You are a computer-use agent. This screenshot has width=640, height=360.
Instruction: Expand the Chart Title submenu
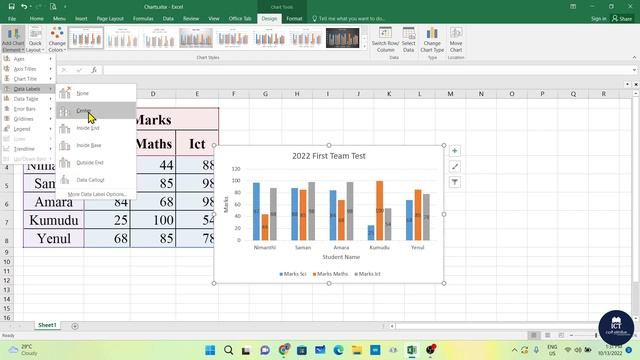click(x=28, y=79)
